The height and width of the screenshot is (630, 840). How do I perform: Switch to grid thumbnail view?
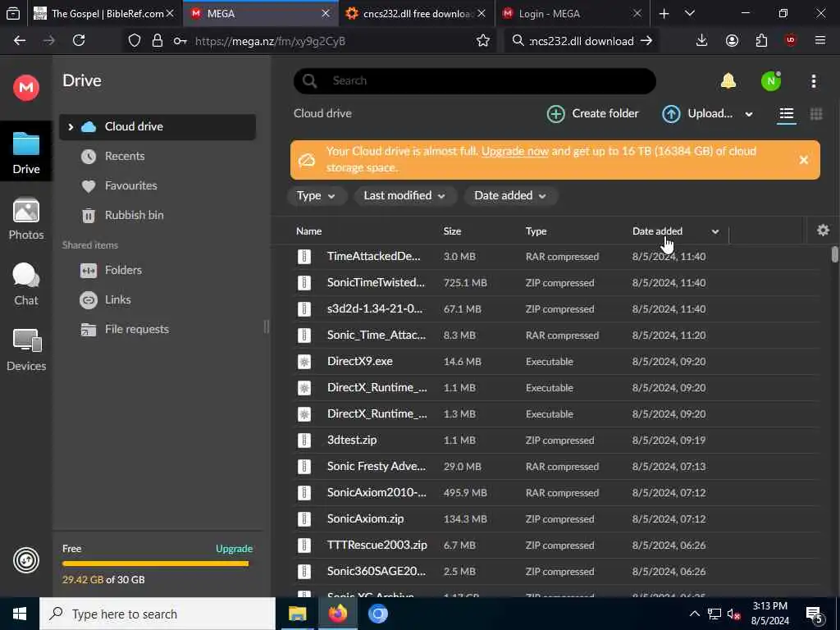(x=816, y=113)
